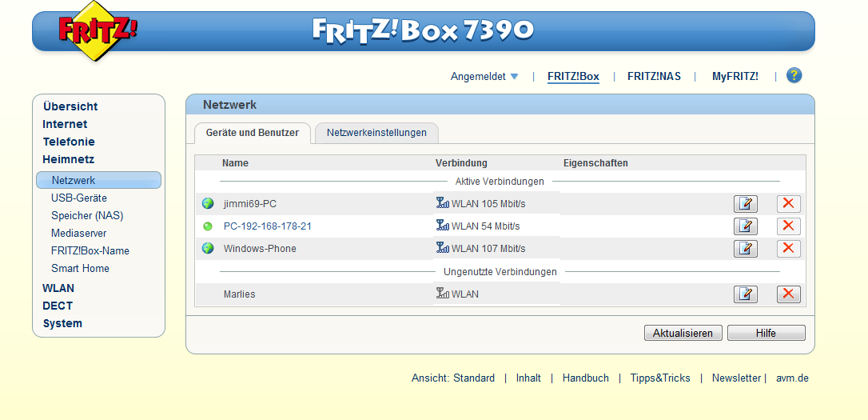Click the Eigenschaften column header

(595, 163)
